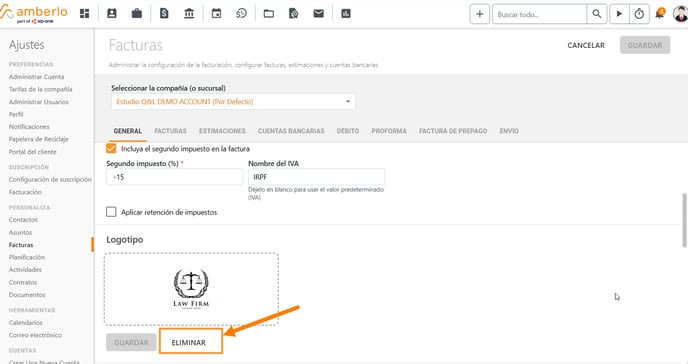Image resolution: width=688 pixels, height=364 pixels.
Task: Click the Segundo impuesto (%) field
Action: (174, 177)
